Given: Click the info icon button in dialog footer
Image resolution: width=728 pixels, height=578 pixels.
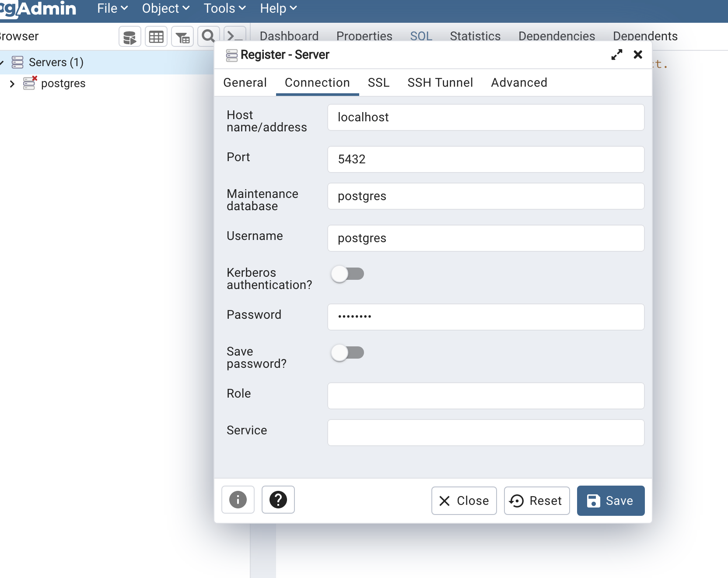Looking at the screenshot, I should pyautogui.click(x=238, y=500).
